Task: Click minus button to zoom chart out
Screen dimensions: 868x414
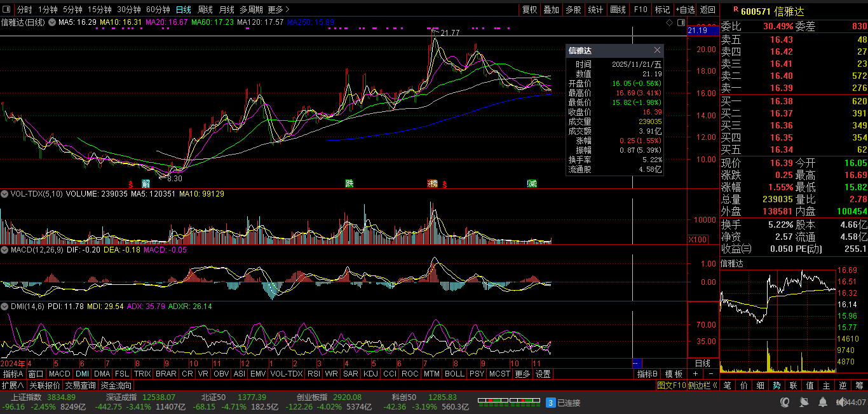Action: point(711,374)
